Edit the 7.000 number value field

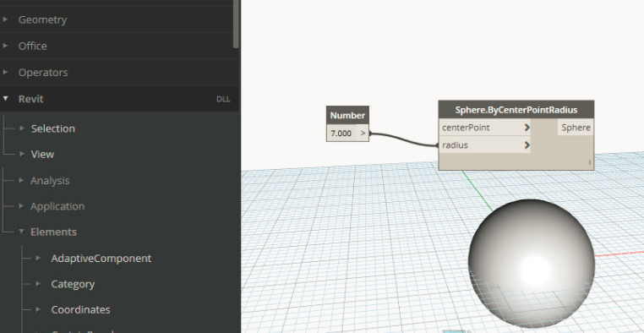(x=341, y=133)
